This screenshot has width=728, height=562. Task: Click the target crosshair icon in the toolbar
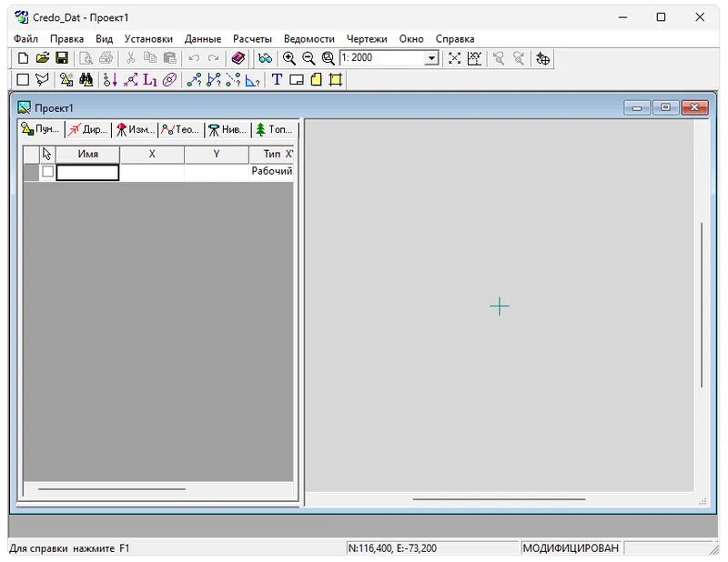tap(542, 58)
